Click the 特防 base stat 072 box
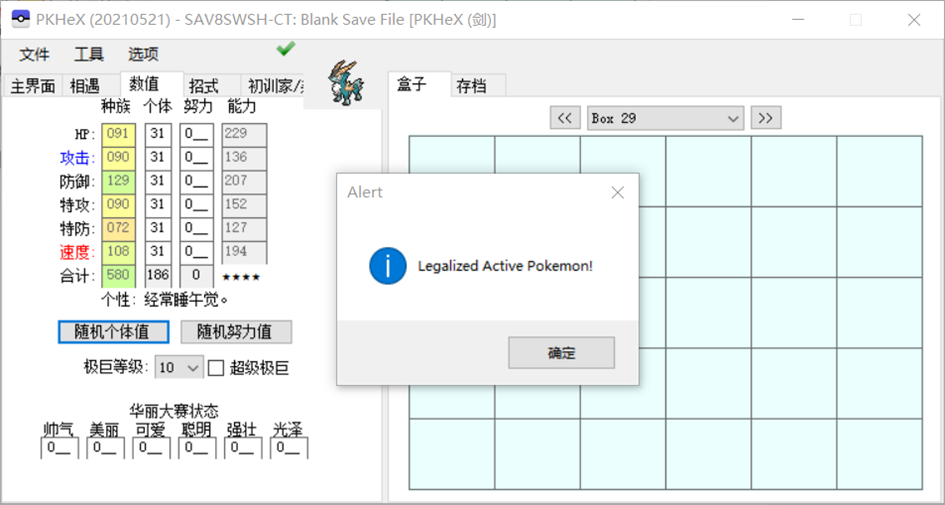This screenshot has height=505, width=945. point(119,228)
